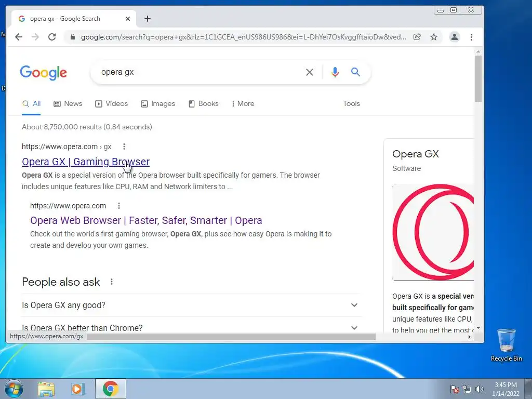Screen dimensions: 532x399
Task: Click horizontal scrollbar right arrow
Action: [470, 337]
